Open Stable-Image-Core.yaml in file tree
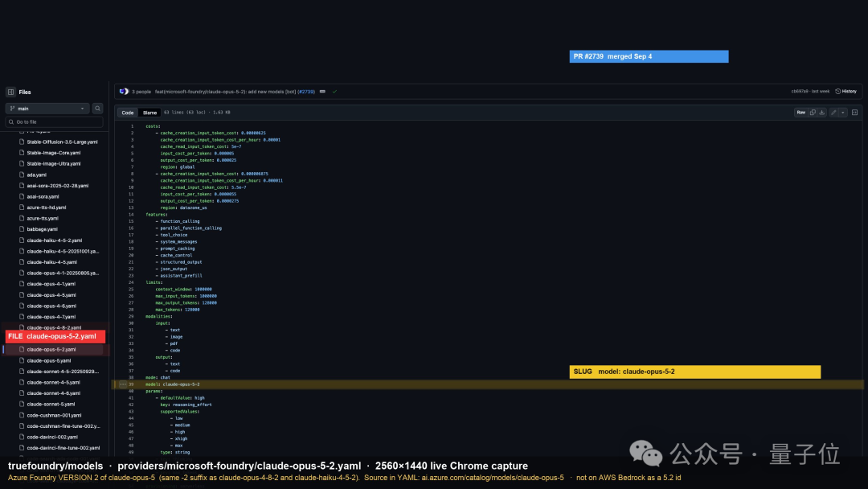Image resolution: width=868 pixels, height=489 pixels. tap(53, 153)
